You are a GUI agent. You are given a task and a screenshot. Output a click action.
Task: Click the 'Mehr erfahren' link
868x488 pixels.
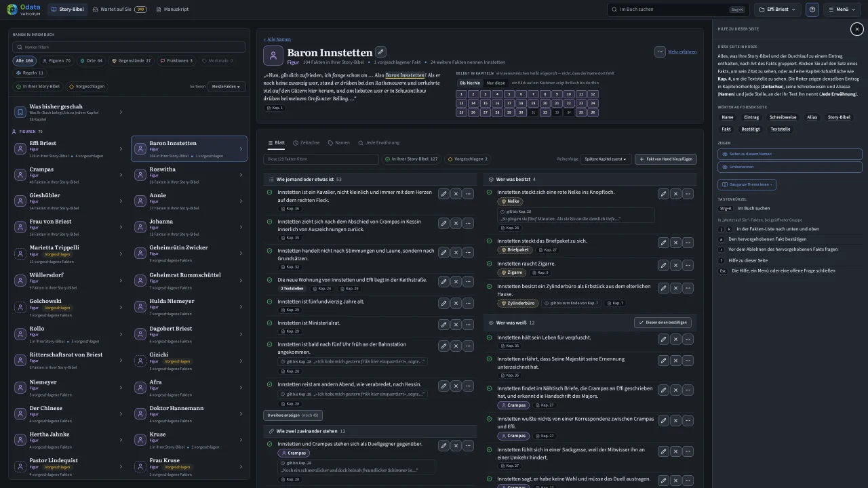point(682,52)
